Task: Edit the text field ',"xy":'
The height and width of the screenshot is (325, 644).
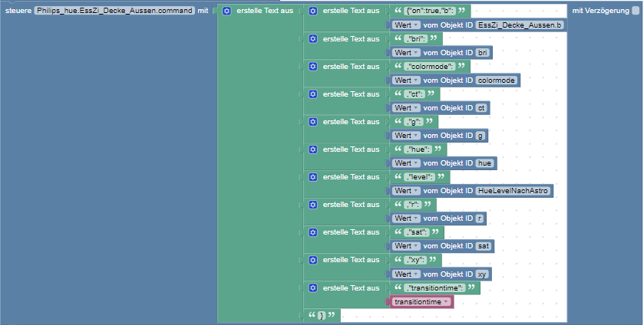Action: [x=415, y=260]
